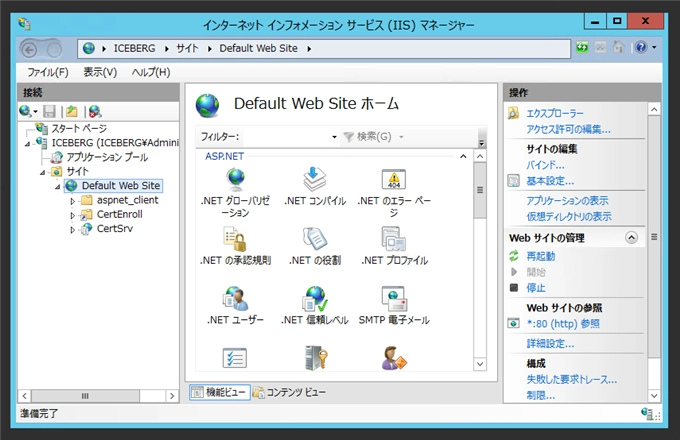Screen dimensions: 680x440
Task: Click the save icon in connections toolbar
Action: [x=49, y=112]
